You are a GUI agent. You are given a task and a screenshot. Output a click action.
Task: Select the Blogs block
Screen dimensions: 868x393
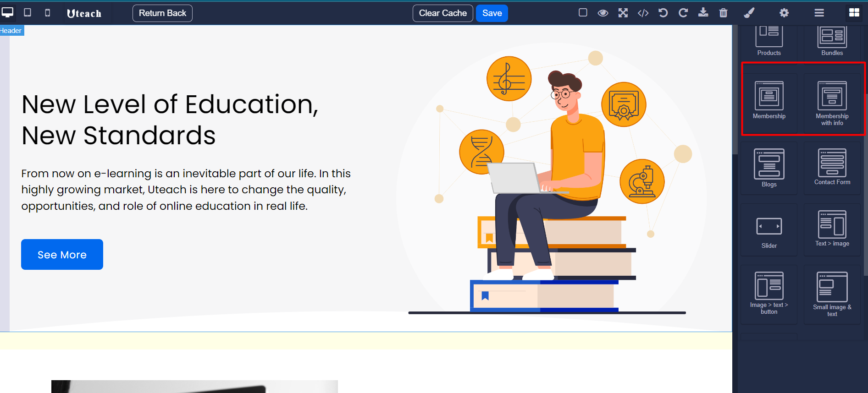click(769, 168)
